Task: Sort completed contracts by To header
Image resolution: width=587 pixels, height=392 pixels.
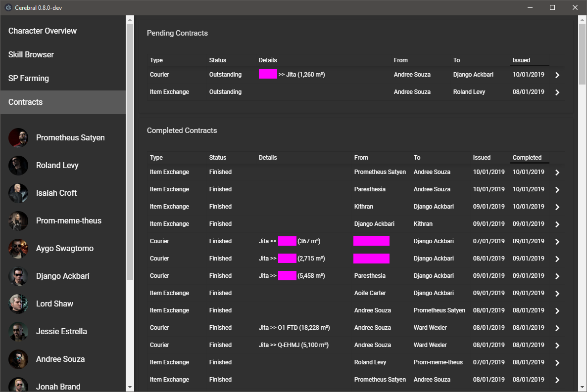Action: coord(417,158)
